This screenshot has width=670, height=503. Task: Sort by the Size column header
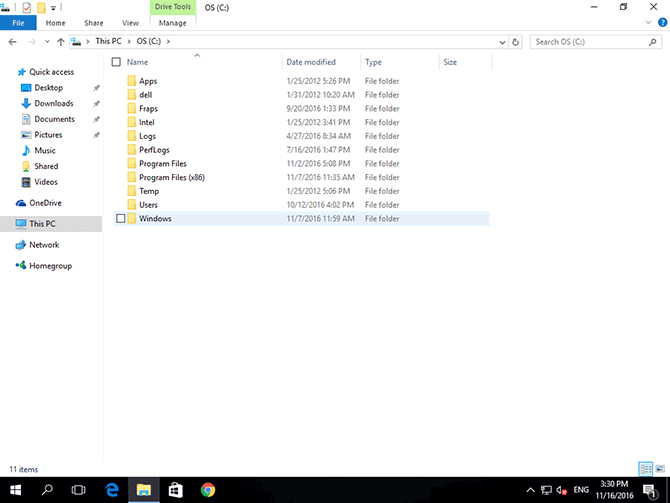(x=450, y=62)
